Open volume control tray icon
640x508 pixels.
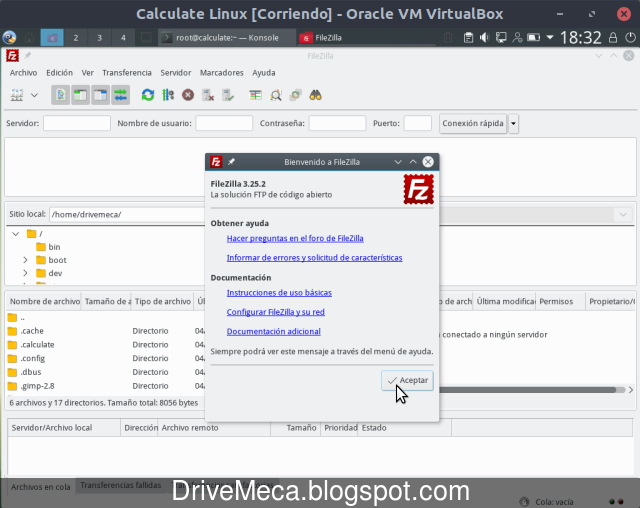coord(484,38)
